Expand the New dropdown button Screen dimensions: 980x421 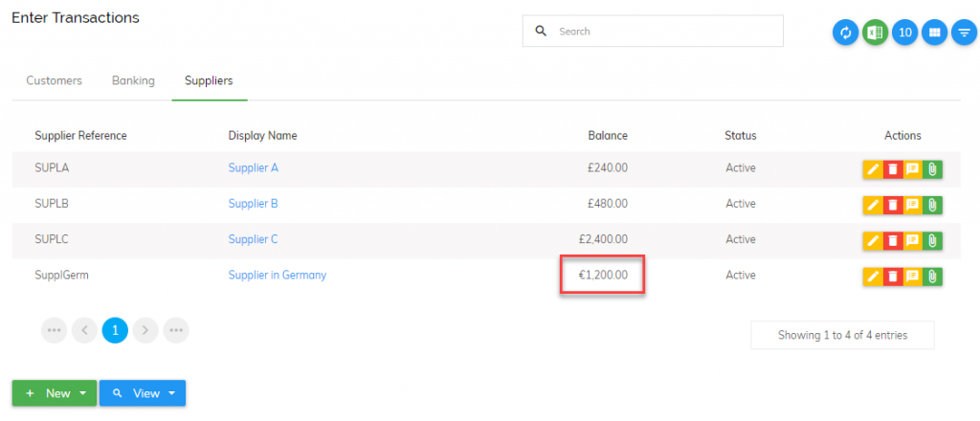tap(55, 393)
